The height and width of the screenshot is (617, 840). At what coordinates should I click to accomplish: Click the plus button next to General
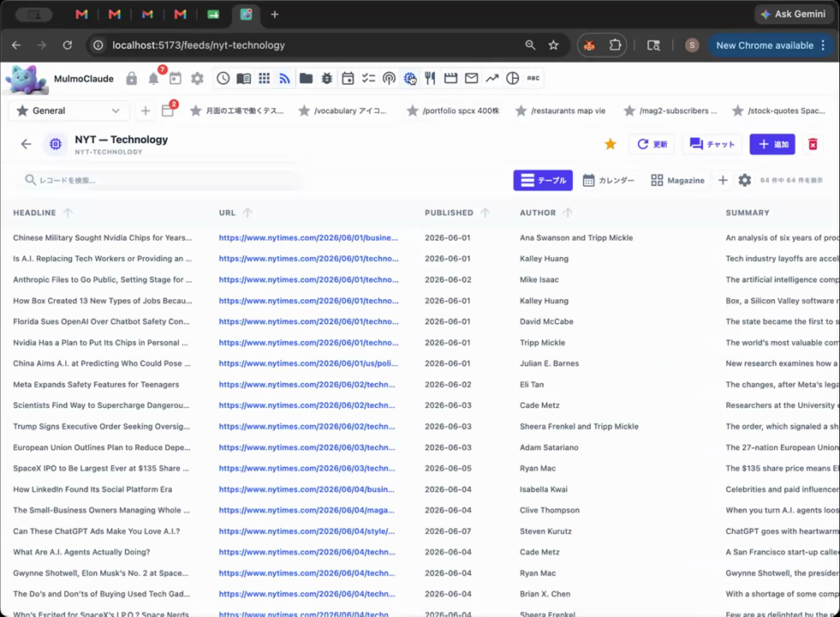[146, 111]
